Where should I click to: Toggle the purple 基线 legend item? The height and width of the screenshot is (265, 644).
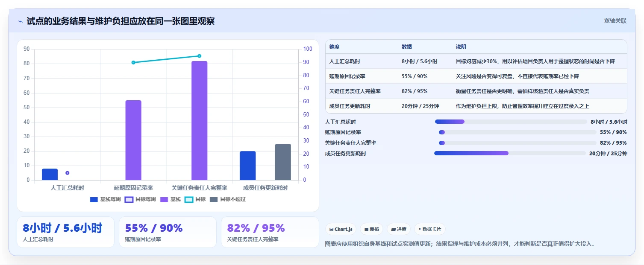click(171, 199)
